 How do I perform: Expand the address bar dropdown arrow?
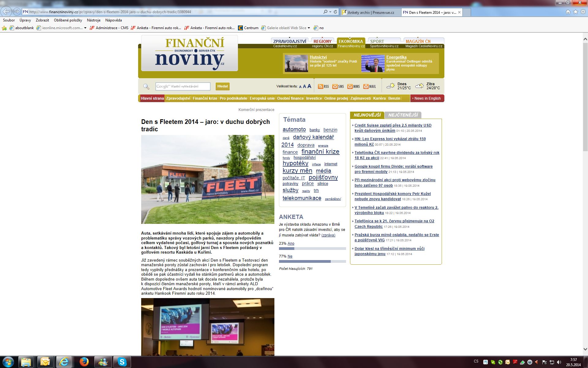[x=330, y=12]
